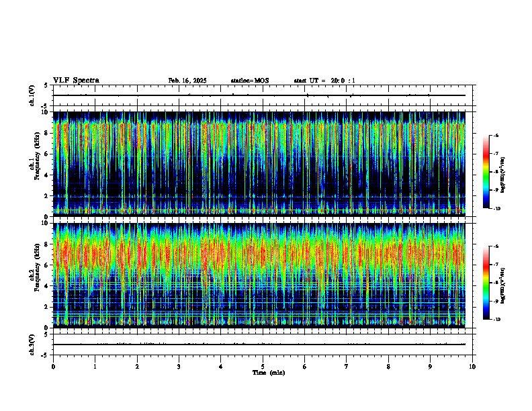Click the "2" kHz tick of ch.2 spectrogram
Viewport: 532px width, 411px height.
[x=47, y=307]
